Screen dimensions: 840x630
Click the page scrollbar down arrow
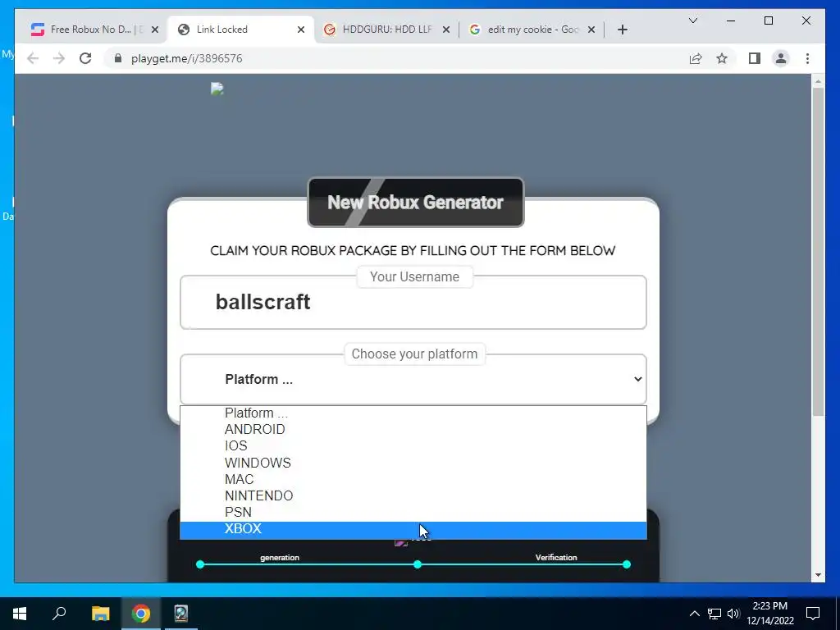[818, 575]
